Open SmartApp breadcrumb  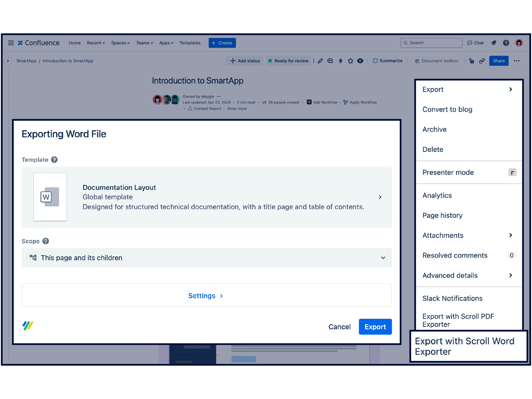26,61
